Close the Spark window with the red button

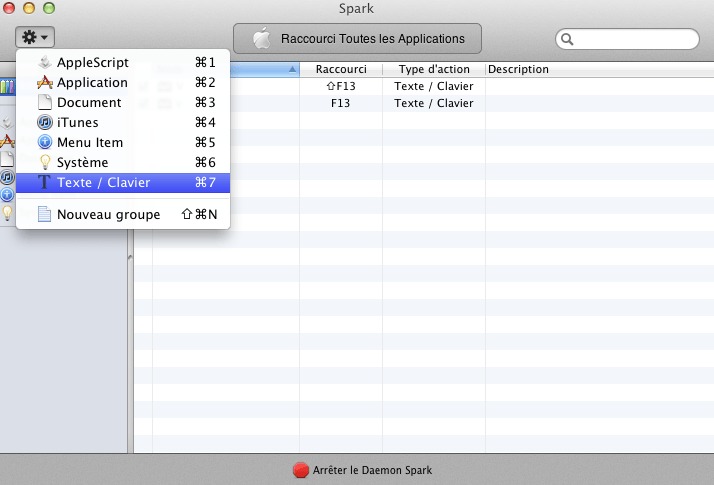coord(9,8)
